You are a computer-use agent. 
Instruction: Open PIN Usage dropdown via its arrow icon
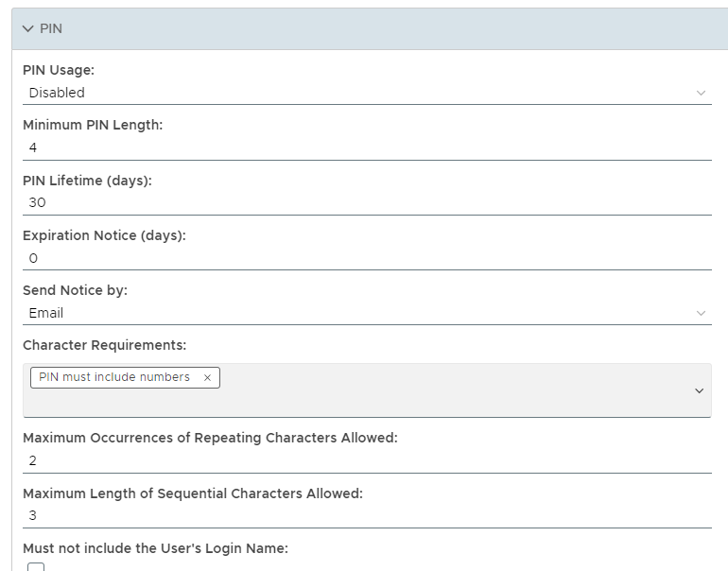coord(701,93)
